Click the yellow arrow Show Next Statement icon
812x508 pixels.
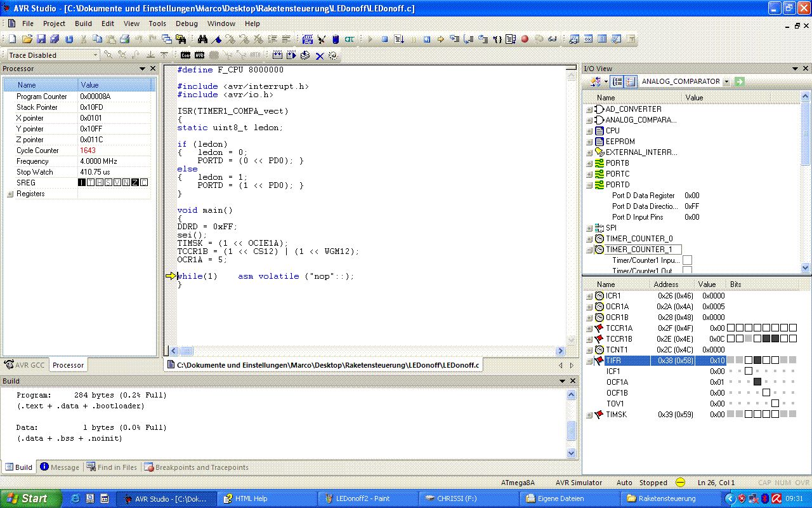click(x=441, y=39)
